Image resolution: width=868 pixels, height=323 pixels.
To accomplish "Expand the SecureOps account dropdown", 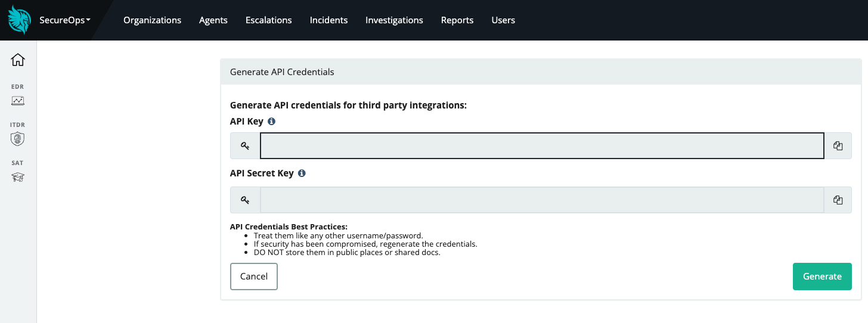I will click(x=65, y=20).
